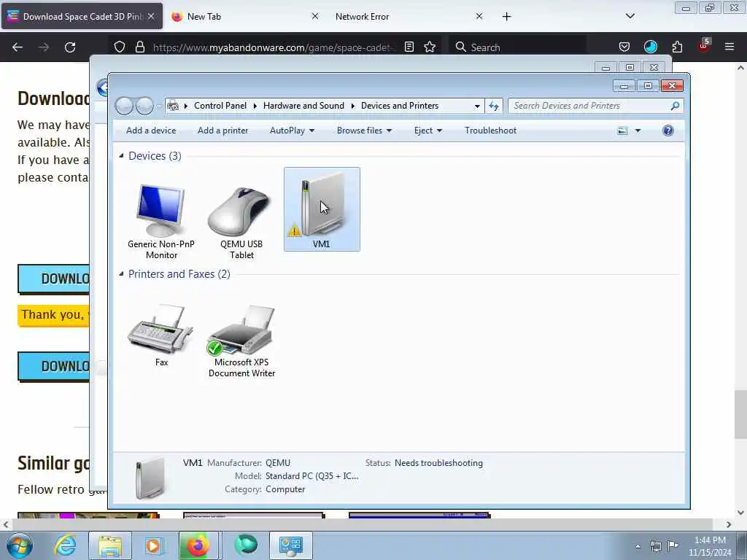Open Action Center flag in tray
747x560 pixels.
[x=673, y=545]
